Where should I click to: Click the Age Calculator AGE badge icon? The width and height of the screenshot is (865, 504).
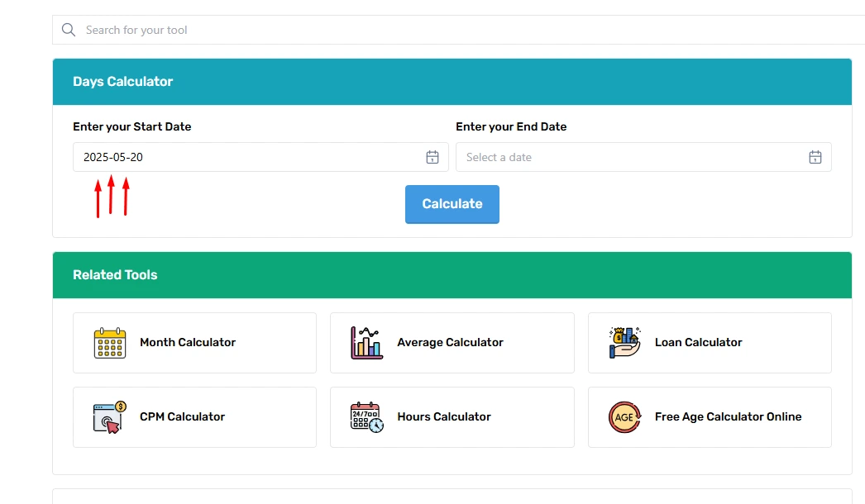pyautogui.click(x=624, y=417)
